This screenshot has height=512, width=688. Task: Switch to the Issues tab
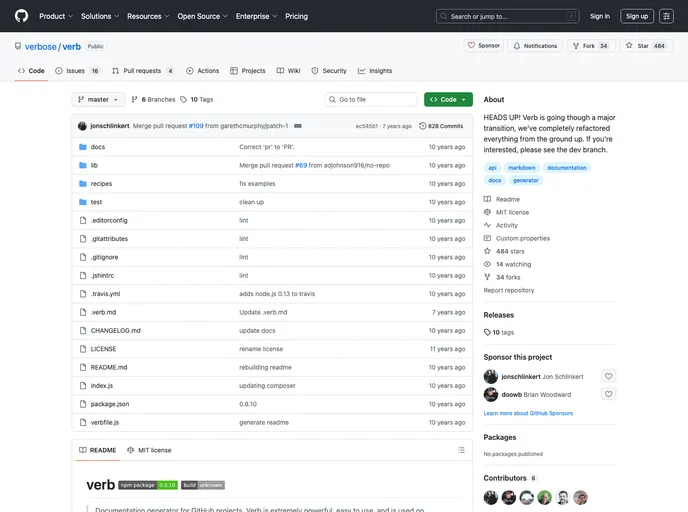pos(77,71)
